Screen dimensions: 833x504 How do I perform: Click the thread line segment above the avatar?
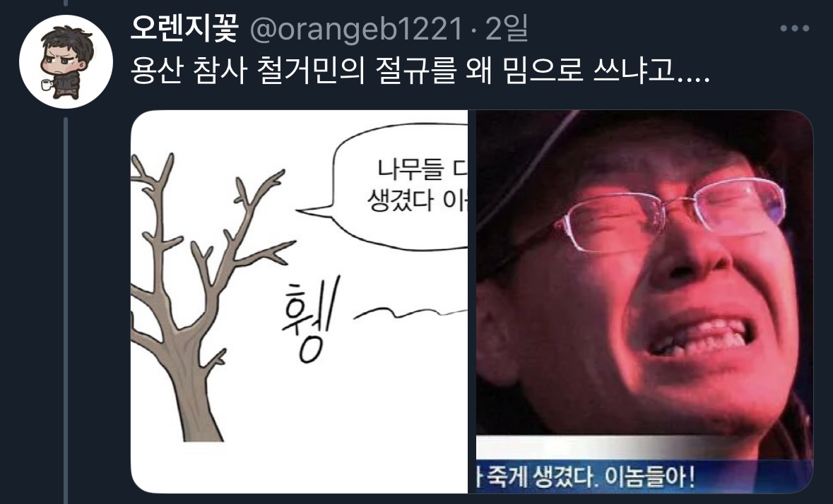point(66,3)
